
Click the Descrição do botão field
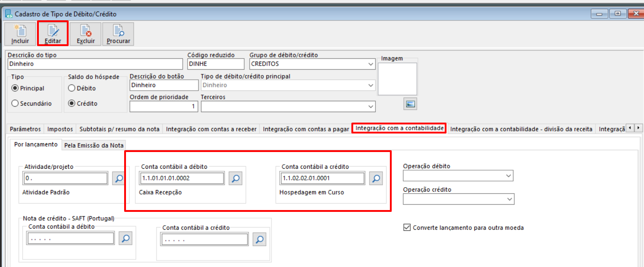[164, 85]
